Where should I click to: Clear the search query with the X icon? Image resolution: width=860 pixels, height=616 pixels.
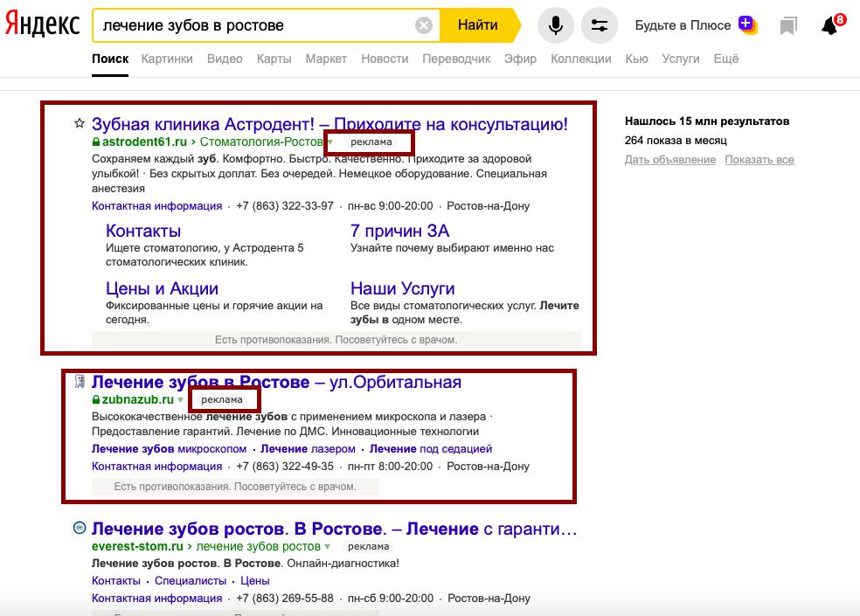(x=423, y=25)
